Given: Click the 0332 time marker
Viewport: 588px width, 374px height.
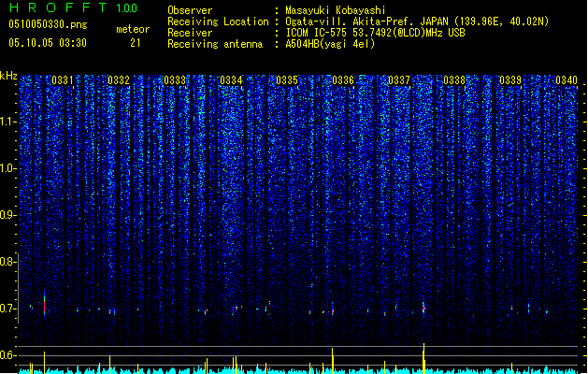Looking at the screenshot, I should point(119,80).
